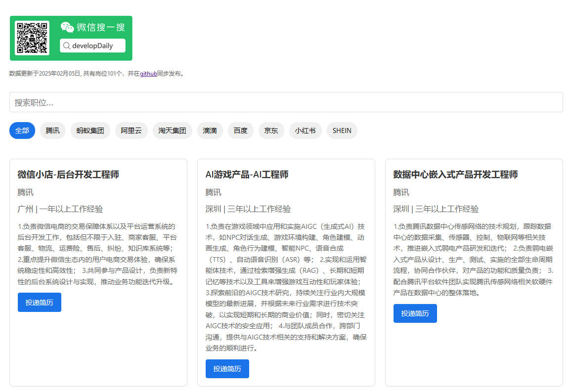Filter jobs by SHEIN
Image resolution: width=572 pixels, height=392 pixels.
click(x=342, y=131)
